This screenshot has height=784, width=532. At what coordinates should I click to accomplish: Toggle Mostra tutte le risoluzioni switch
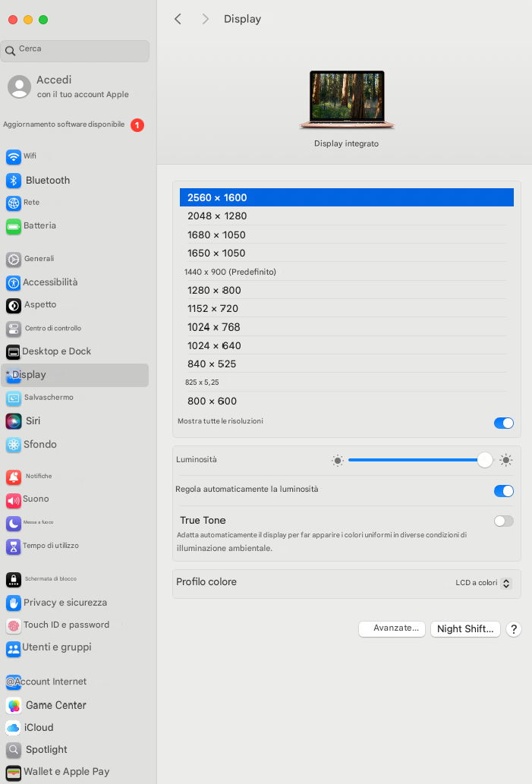pos(503,423)
